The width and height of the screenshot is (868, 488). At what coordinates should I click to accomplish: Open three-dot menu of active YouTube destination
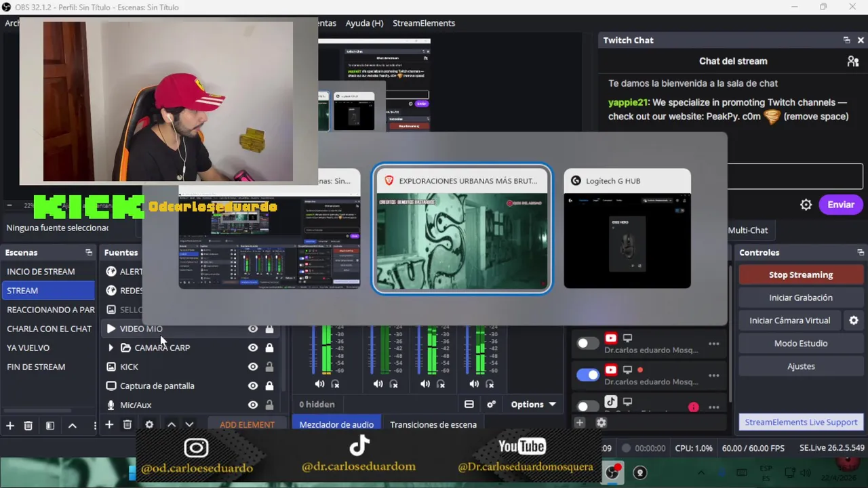713,375
